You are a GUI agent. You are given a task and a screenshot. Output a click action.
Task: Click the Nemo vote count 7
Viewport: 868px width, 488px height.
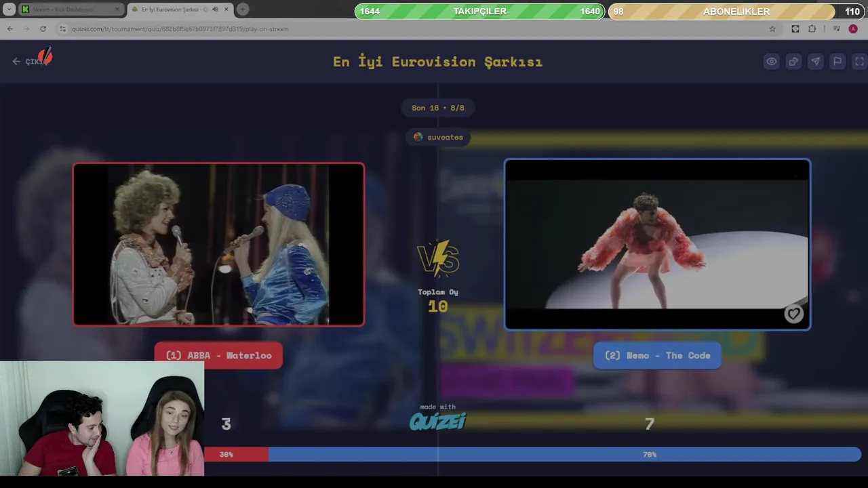(x=650, y=424)
